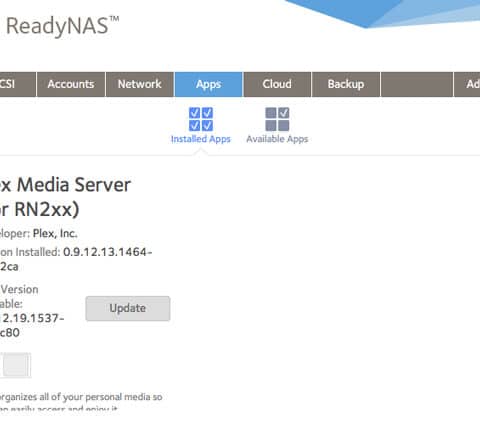Select the Apps tab
Screen dimensions: 480x438
tap(208, 84)
